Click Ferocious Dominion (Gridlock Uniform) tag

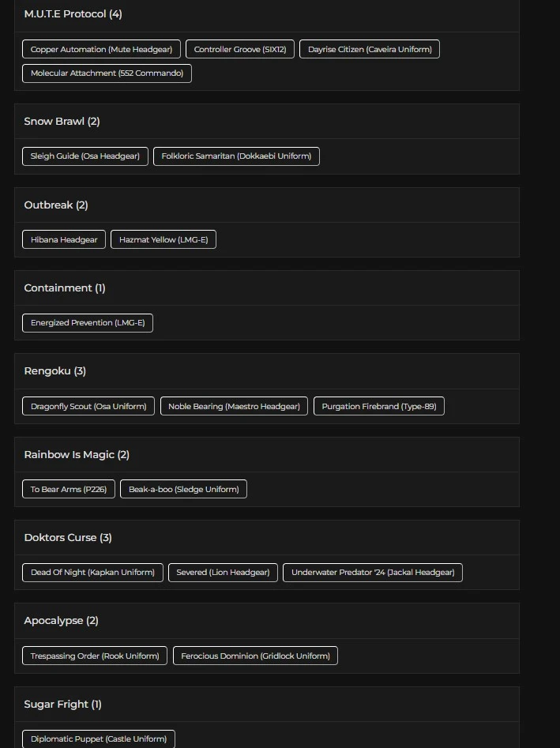click(x=255, y=656)
